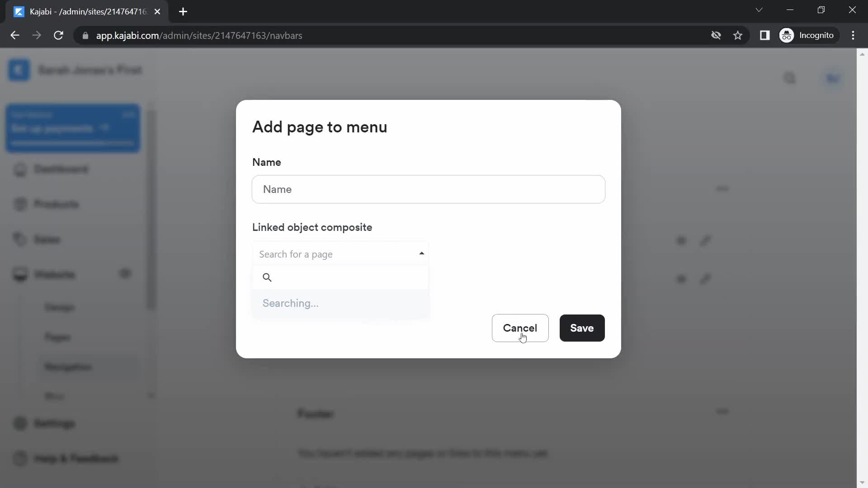The image size is (868, 488).
Task: Click the Save button
Action: 582,328
